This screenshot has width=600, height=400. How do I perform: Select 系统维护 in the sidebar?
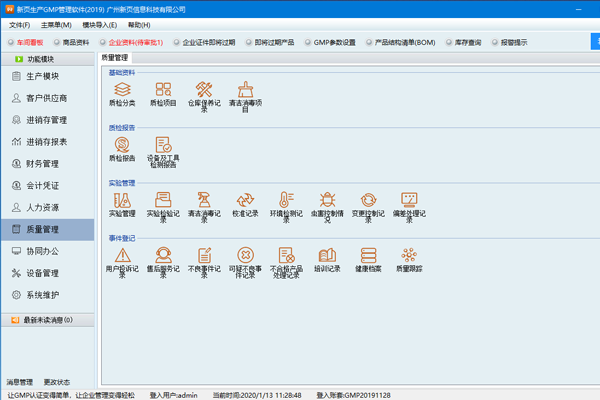click(47, 295)
